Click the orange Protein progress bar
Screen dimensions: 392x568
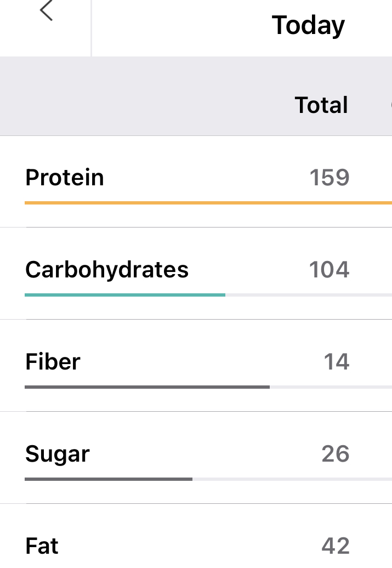point(208,203)
